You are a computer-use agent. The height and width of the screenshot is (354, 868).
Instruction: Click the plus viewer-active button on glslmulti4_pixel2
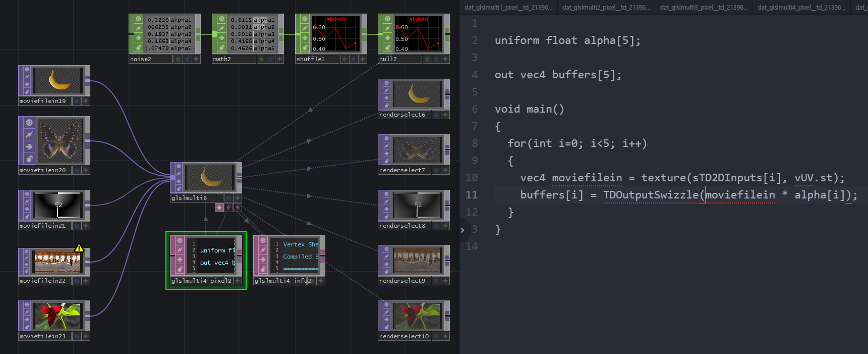(x=238, y=281)
